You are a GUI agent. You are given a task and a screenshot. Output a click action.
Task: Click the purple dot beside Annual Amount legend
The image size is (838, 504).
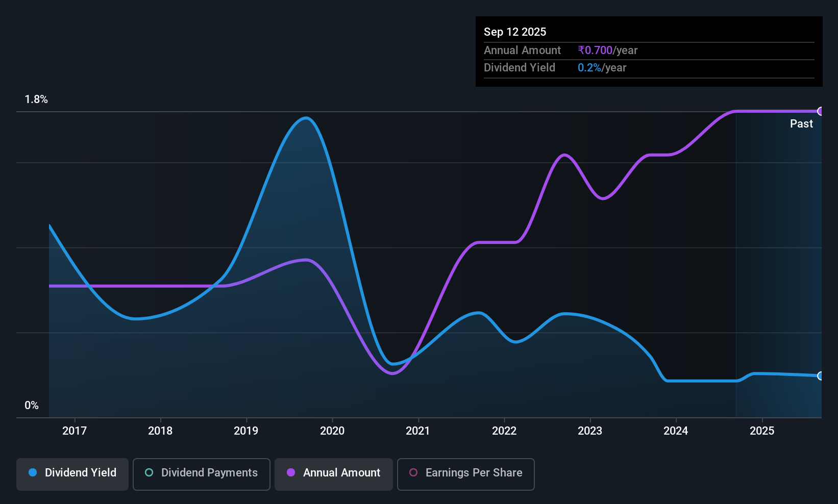[x=291, y=472]
